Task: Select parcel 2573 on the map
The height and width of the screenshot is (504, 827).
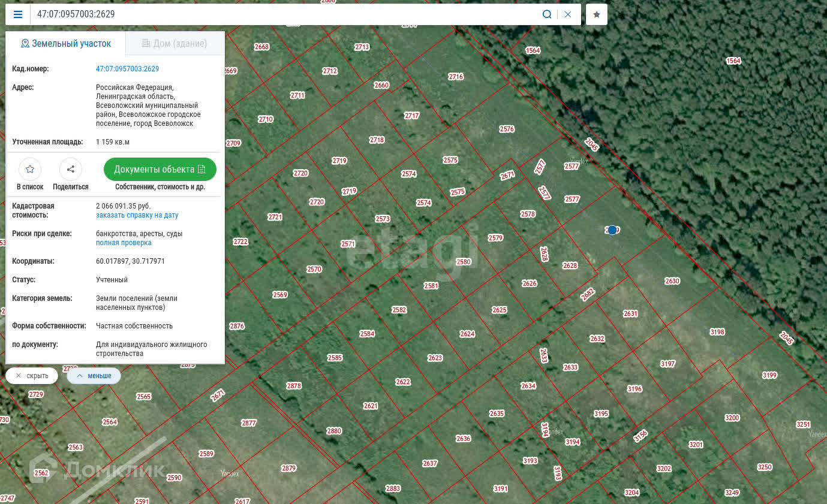Action: click(383, 219)
